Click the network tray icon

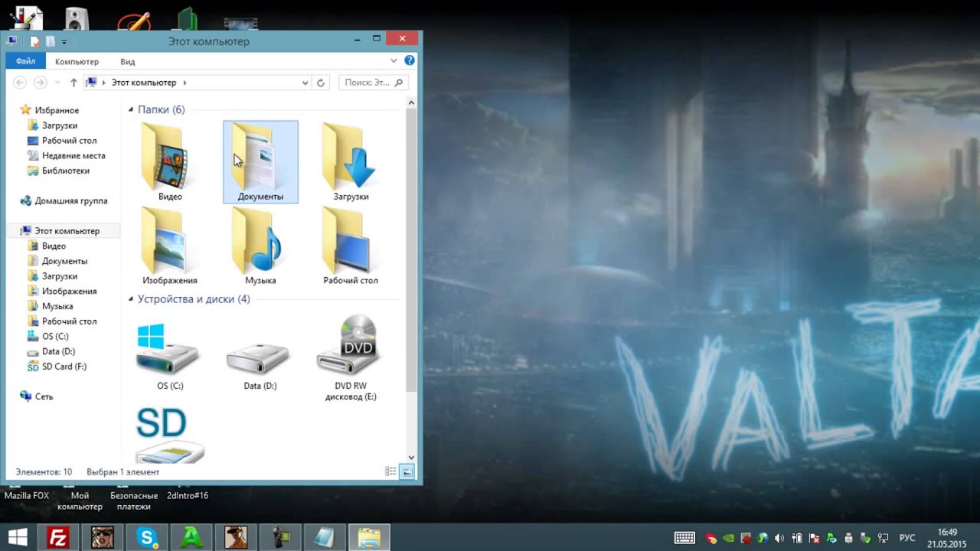pyautogui.click(x=883, y=538)
